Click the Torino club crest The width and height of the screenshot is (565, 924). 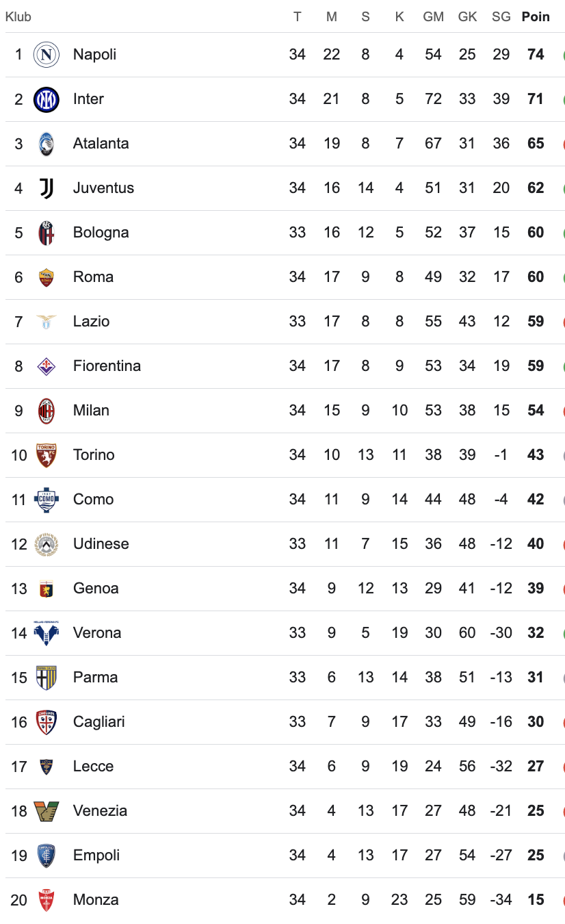46,455
